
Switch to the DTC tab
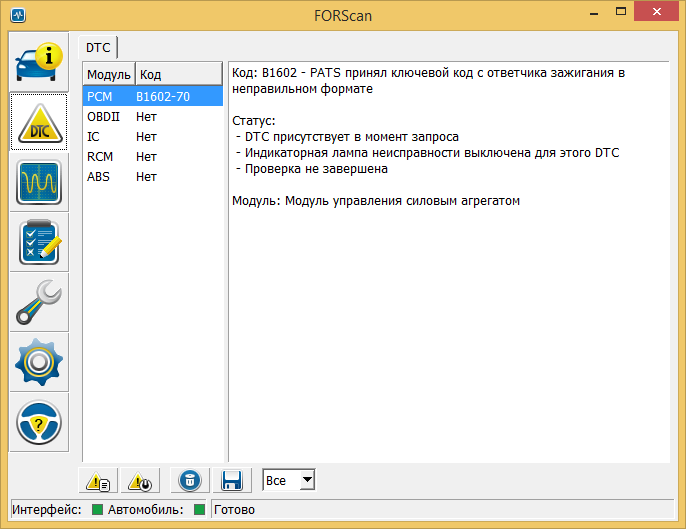click(98, 47)
